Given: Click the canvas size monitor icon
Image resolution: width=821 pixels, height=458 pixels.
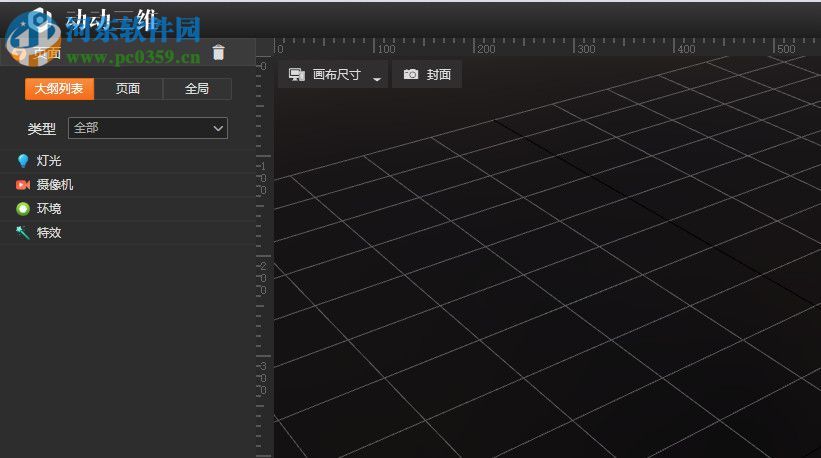Looking at the screenshot, I should 297,75.
